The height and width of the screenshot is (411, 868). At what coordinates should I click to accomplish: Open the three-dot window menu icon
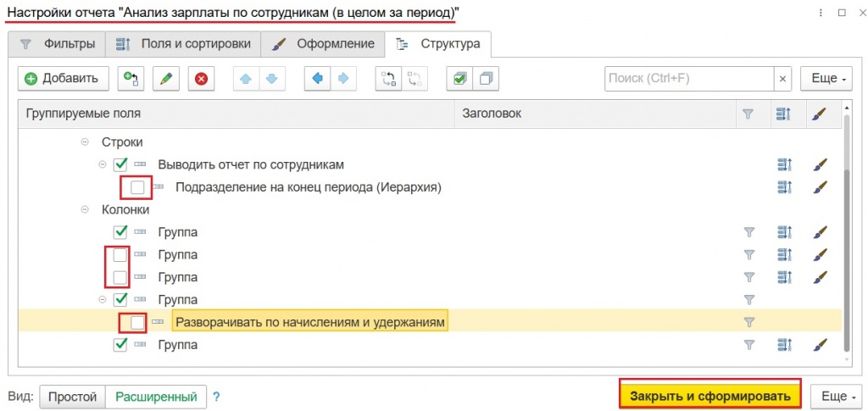(821, 12)
